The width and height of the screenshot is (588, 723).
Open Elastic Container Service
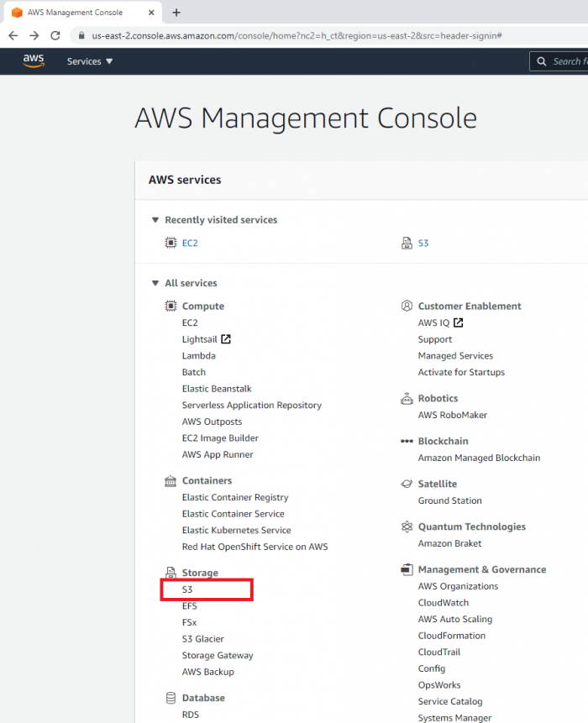tap(234, 514)
